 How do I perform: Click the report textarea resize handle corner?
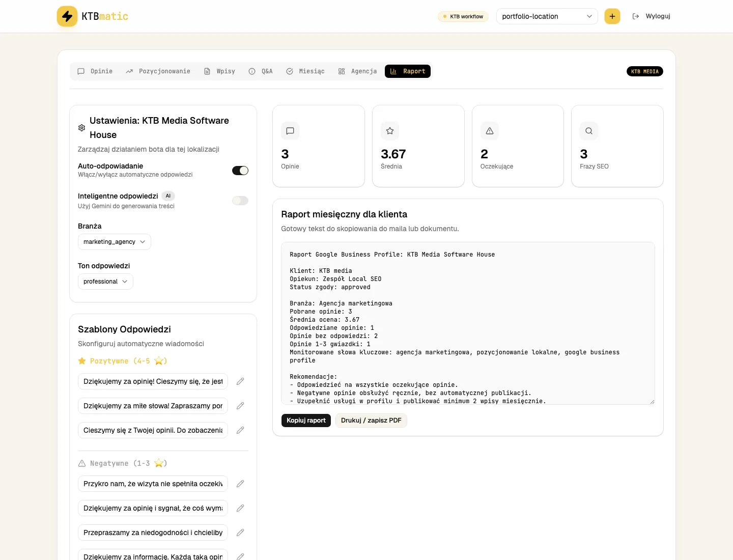[x=652, y=402]
